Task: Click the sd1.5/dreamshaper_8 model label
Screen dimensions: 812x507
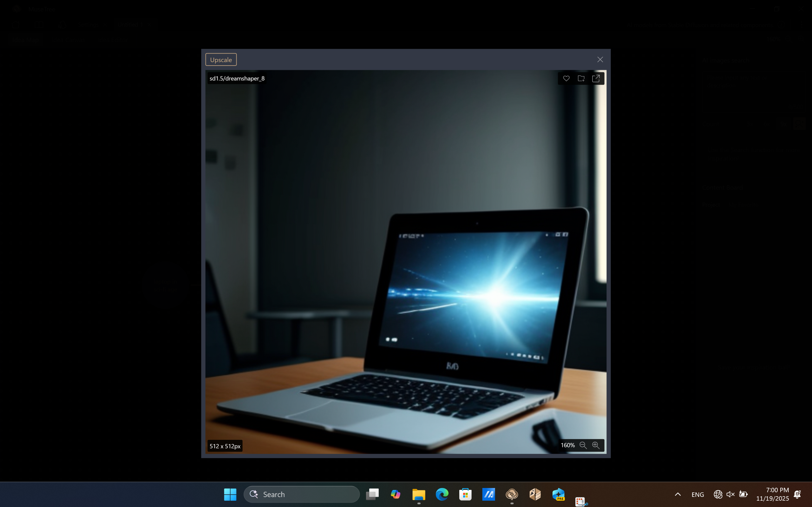Action: [237, 79]
